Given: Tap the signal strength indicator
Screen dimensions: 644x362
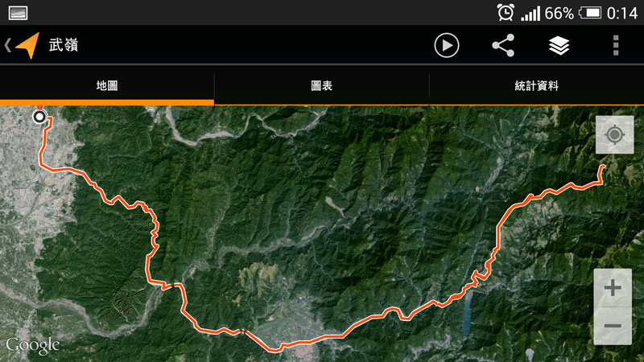Looking at the screenshot, I should 530,14.
